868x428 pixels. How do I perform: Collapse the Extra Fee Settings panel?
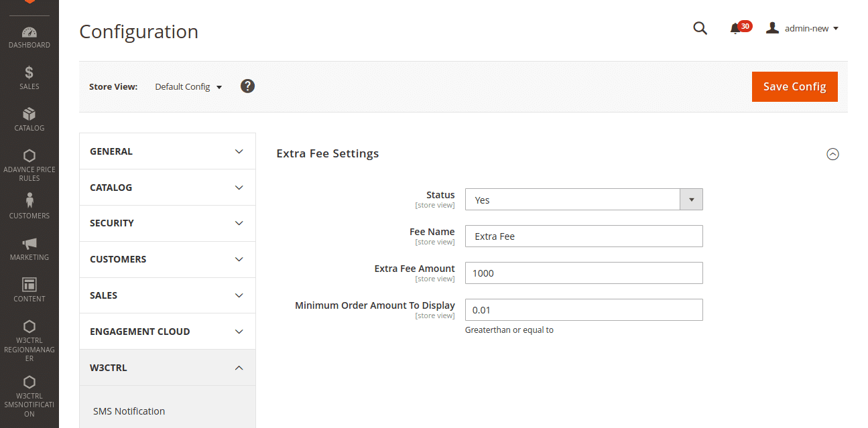point(832,153)
